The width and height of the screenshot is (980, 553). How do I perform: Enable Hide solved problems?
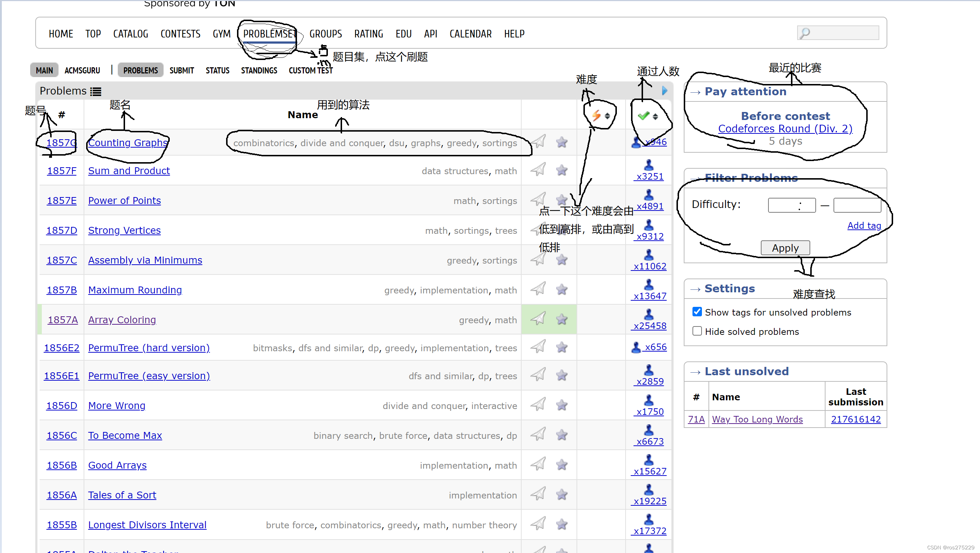tap(697, 331)
